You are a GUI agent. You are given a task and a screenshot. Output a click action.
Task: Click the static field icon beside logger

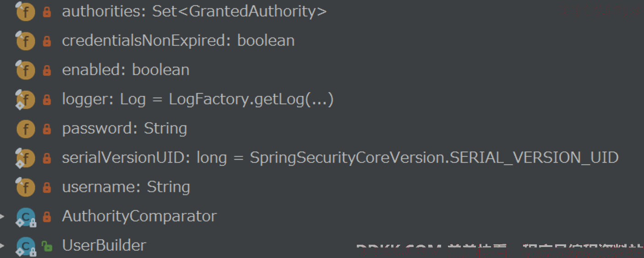point(25,100)
